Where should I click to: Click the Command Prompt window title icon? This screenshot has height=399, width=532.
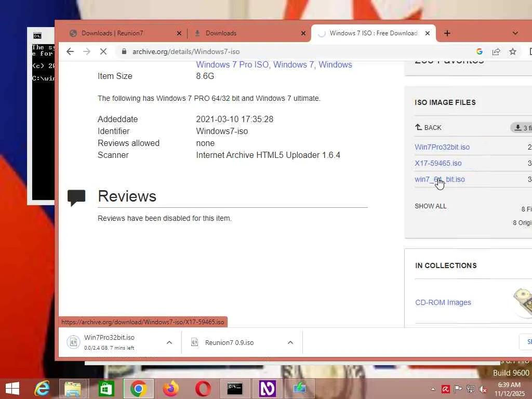(x=37, y=36)
